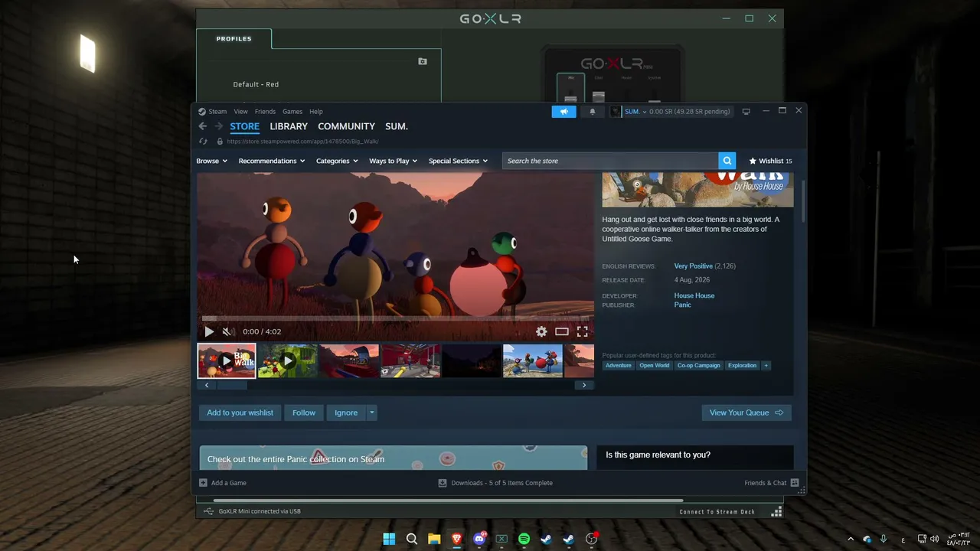Add Big Walk to your wishlist
Viewport: 980px width, 551px height.
(x=240, y=412)
